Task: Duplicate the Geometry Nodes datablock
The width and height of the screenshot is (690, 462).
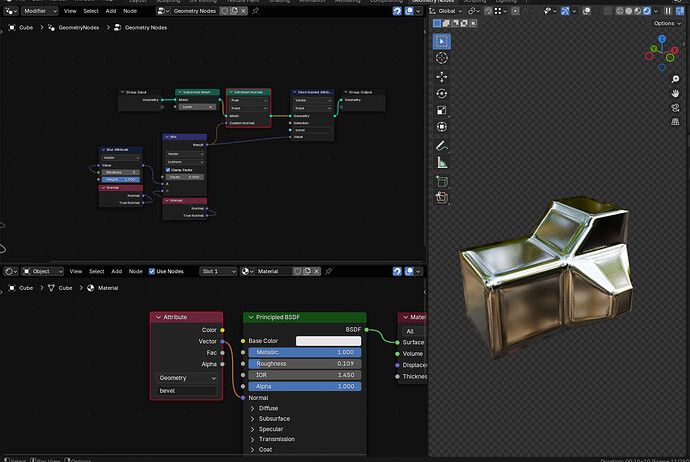Action: 234,11
